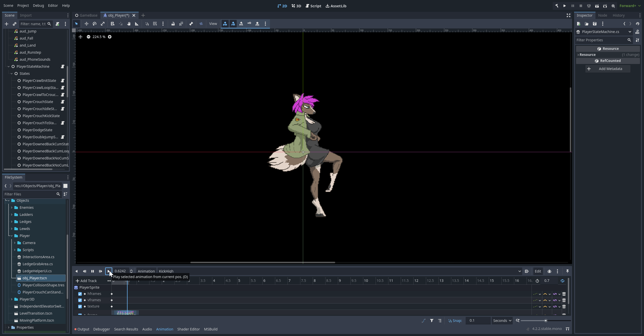This screenshot has width=644, height=336.
Task: Run the current scene clapperboard icon
Action: (597, 6)
